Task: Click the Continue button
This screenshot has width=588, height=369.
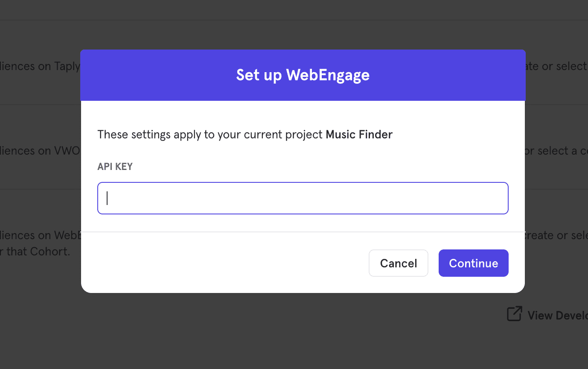Action: coord(473,263)
